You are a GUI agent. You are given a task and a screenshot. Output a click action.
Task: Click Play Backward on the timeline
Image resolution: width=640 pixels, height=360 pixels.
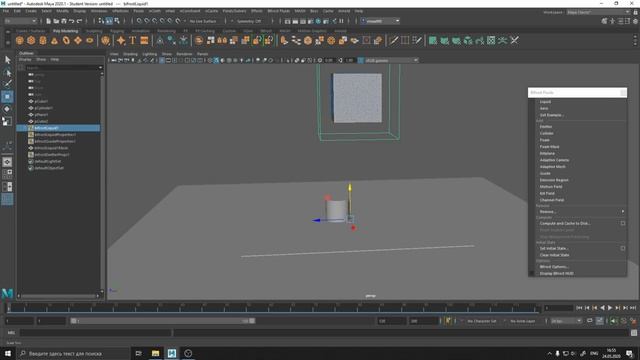coord(602,308)
